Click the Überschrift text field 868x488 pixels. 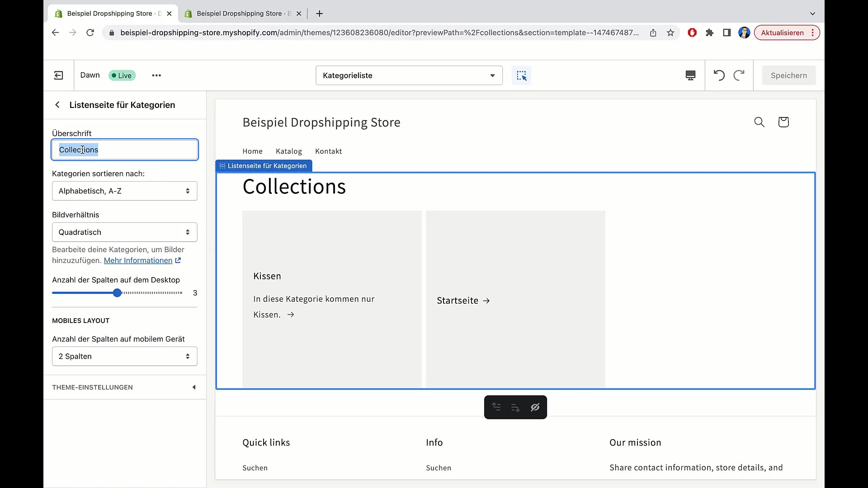point(125,150)
